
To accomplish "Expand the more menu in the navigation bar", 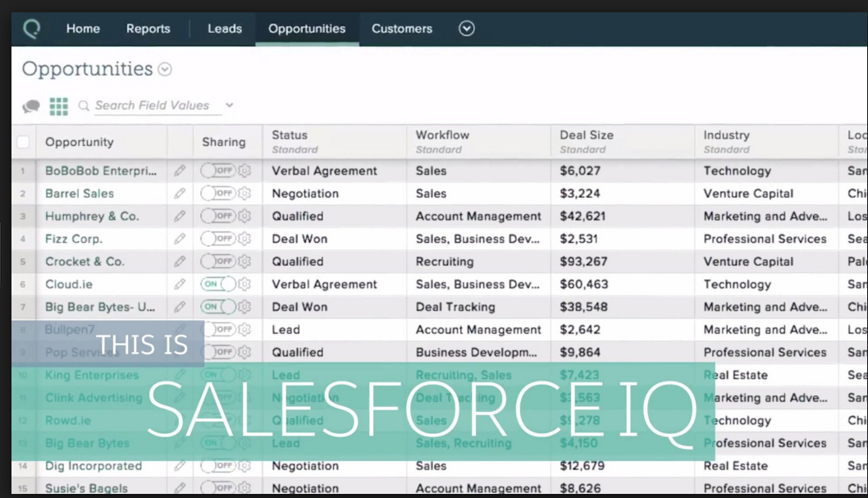I will pos(467,28).
